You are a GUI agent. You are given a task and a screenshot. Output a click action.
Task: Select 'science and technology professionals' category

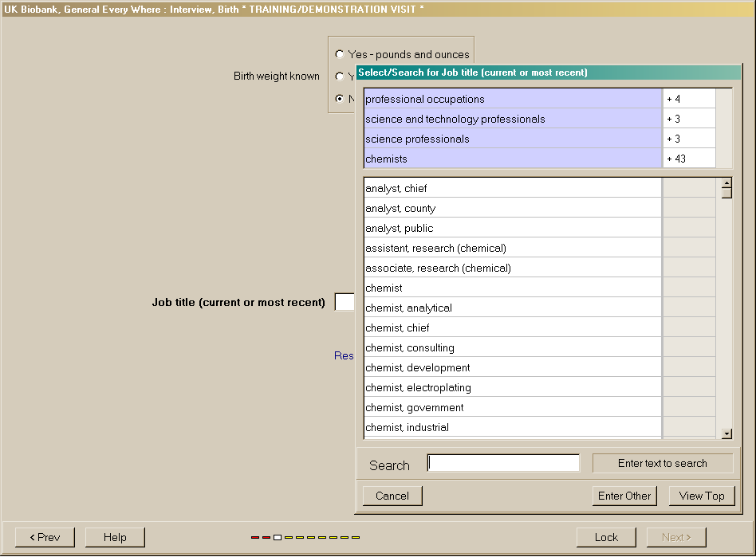pos(512,120)
